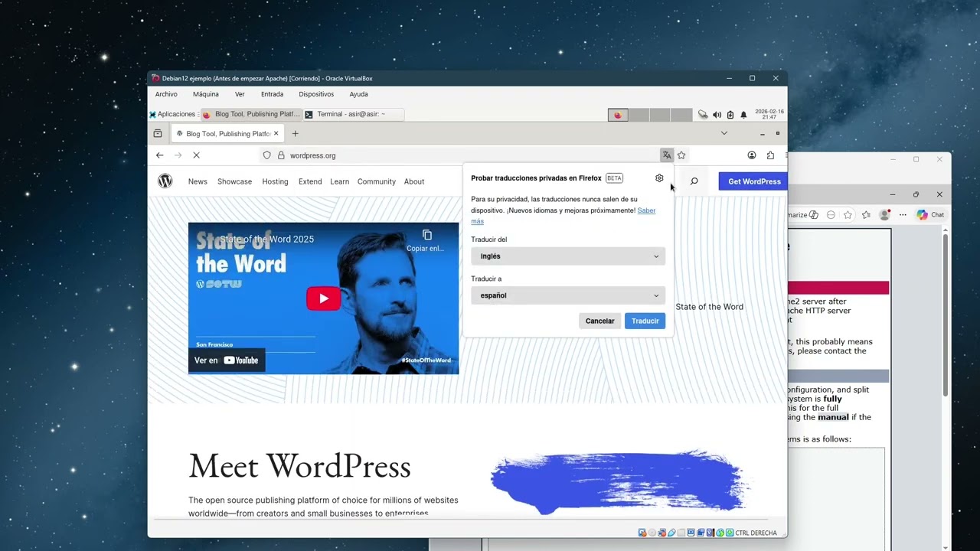The image size is (980, 551).
Task: Bookmark wordpress.org with the star icon
Action: point(681,155)
